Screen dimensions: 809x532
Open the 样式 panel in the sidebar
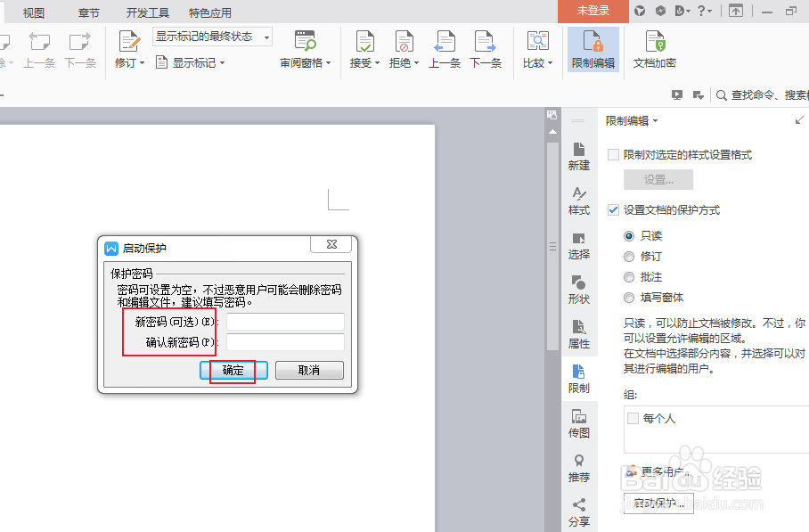click(578, 198)
